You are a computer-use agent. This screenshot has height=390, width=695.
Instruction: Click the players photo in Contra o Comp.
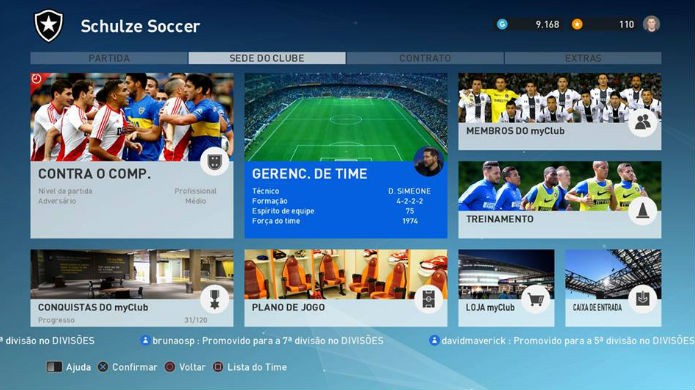[132, 117]
